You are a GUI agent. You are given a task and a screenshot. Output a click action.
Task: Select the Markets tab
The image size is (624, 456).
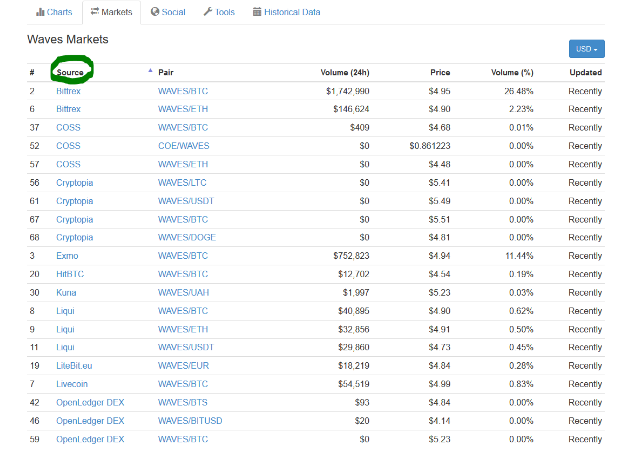tap(111, 12)
